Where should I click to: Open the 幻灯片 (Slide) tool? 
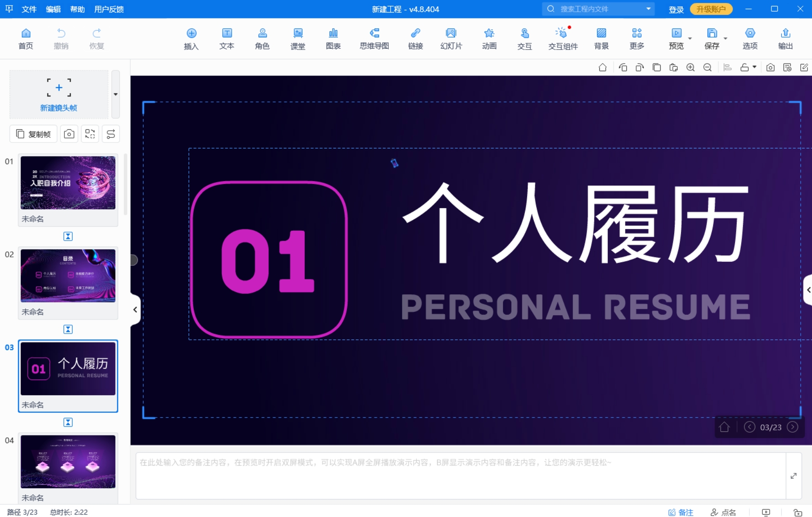[x=451, y=38]
